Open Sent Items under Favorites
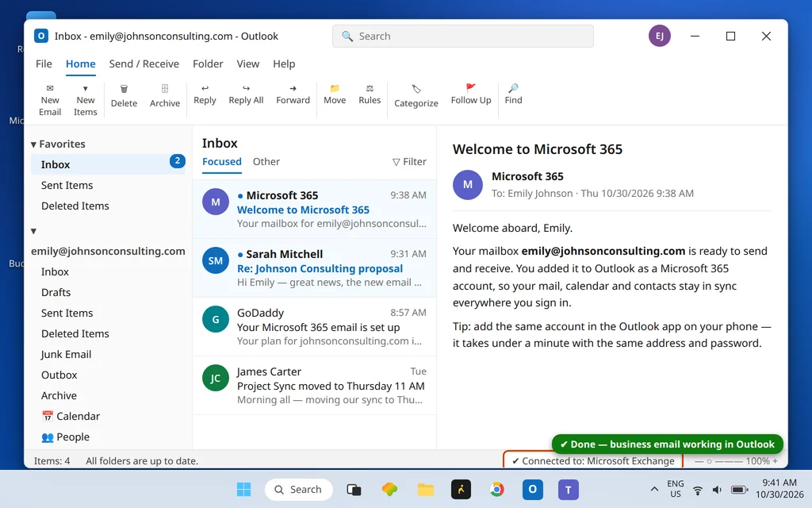The image size is (812, 508). point(108,185)
